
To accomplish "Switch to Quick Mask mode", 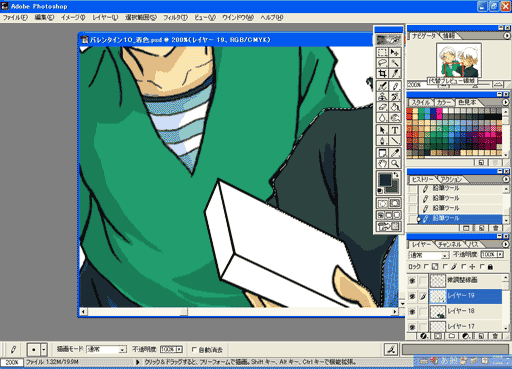I will pos(395,203).
